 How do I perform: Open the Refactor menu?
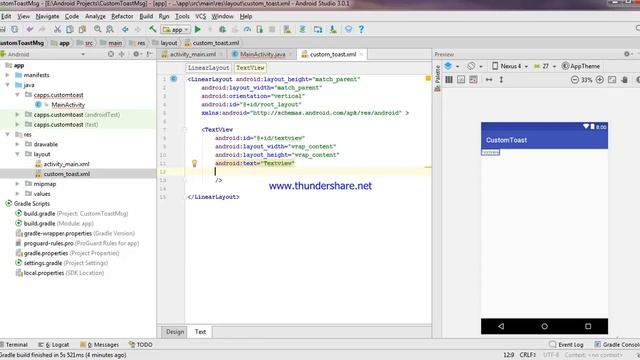(x=122, y=16)
